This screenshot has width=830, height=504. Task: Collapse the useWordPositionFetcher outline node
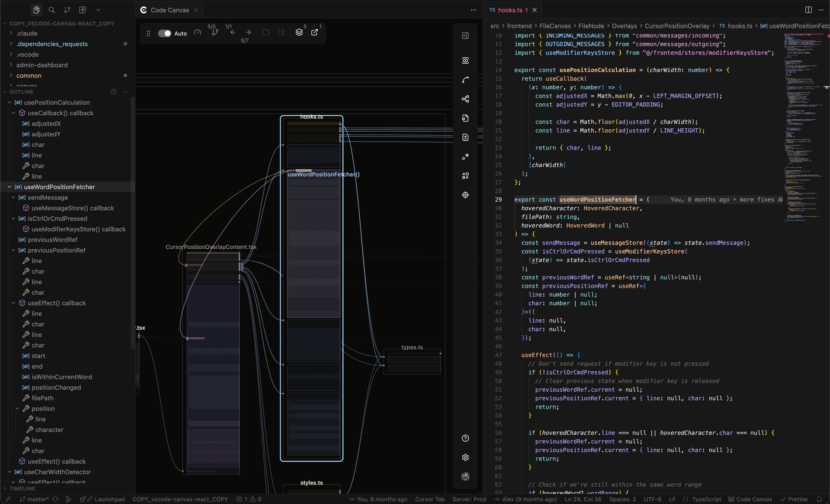[10, 187]
